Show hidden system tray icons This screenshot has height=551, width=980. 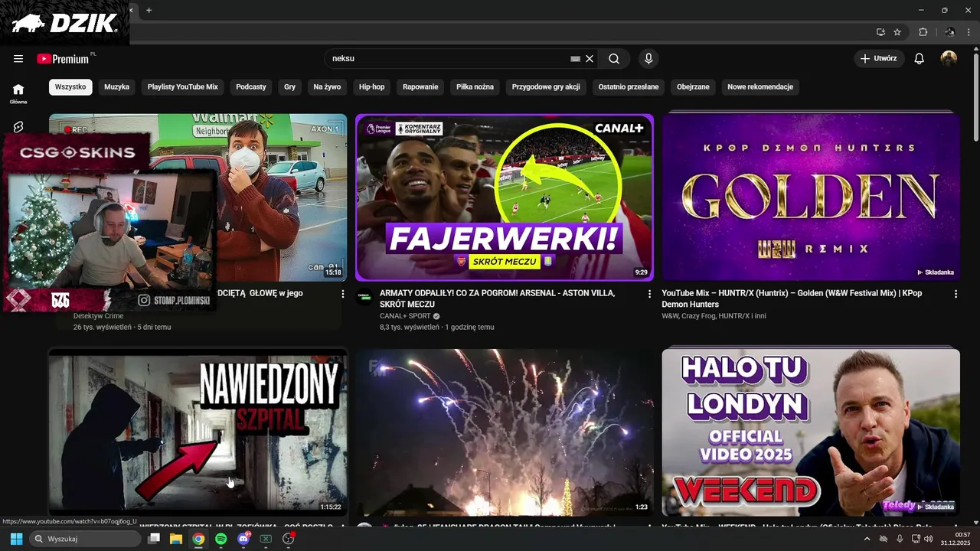tap(867, 539)
